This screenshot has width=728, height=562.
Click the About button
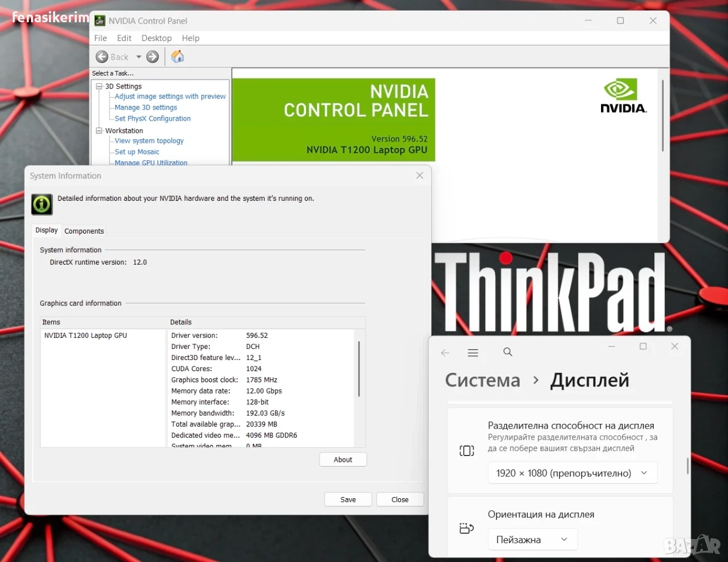[x=343, y=460]
